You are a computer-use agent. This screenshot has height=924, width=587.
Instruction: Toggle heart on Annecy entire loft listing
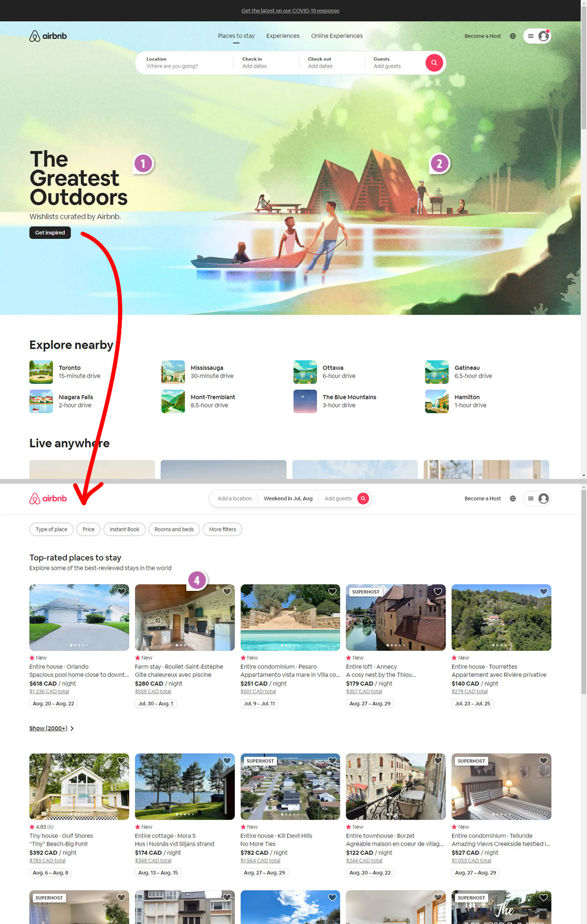438,591
